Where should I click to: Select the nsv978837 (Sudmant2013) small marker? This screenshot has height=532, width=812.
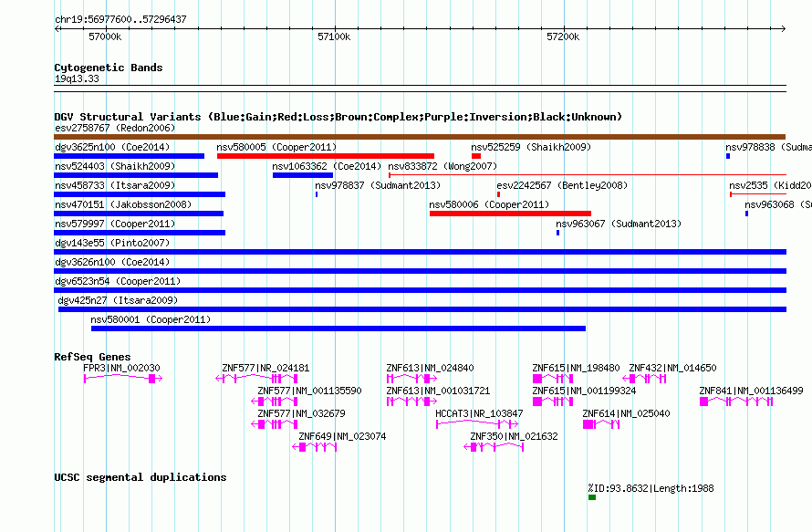317,194
